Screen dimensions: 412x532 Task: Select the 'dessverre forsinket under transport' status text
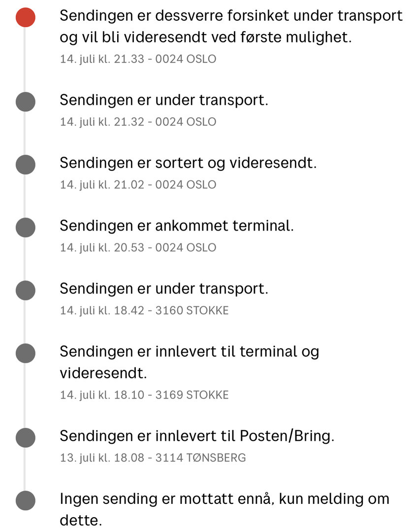coord(230,27)
